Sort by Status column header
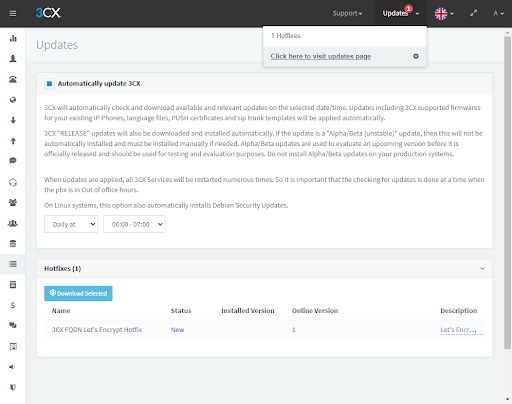Viewport: 512px width, 404px height. [x=181, y=311]
